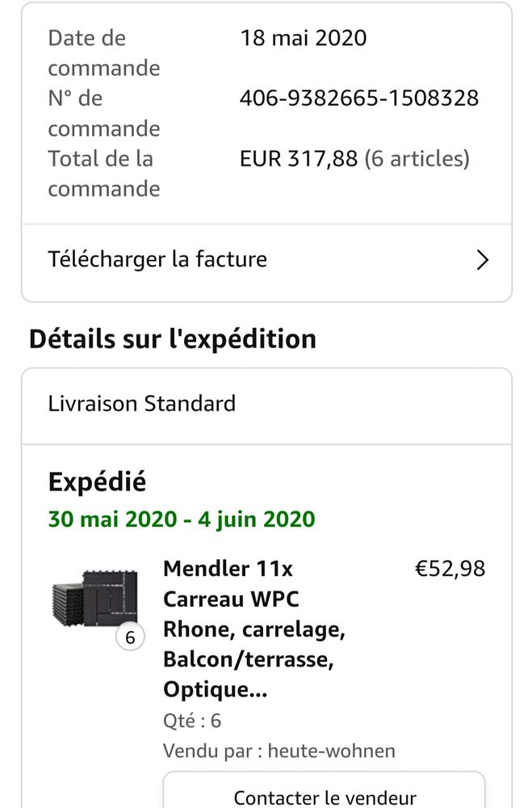Screen dimensions: 532x808
Task: Tap the chevron beside Télécharger la facture
Action: [x=482, y=260]
